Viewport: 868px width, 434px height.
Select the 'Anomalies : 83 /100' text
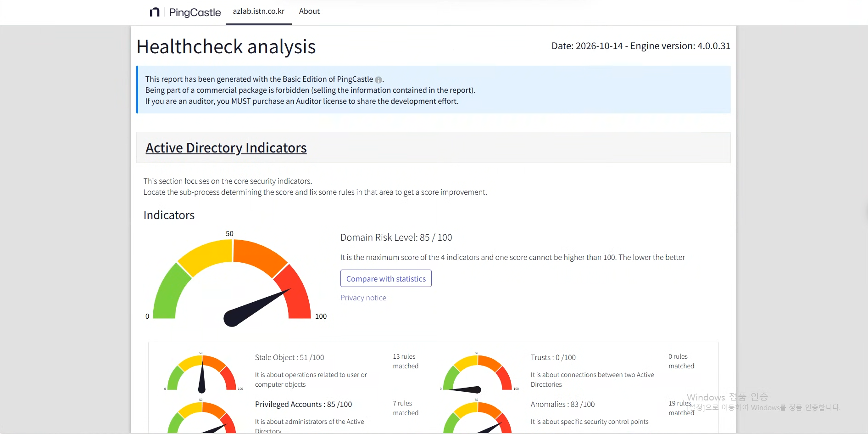pos(563,404)
